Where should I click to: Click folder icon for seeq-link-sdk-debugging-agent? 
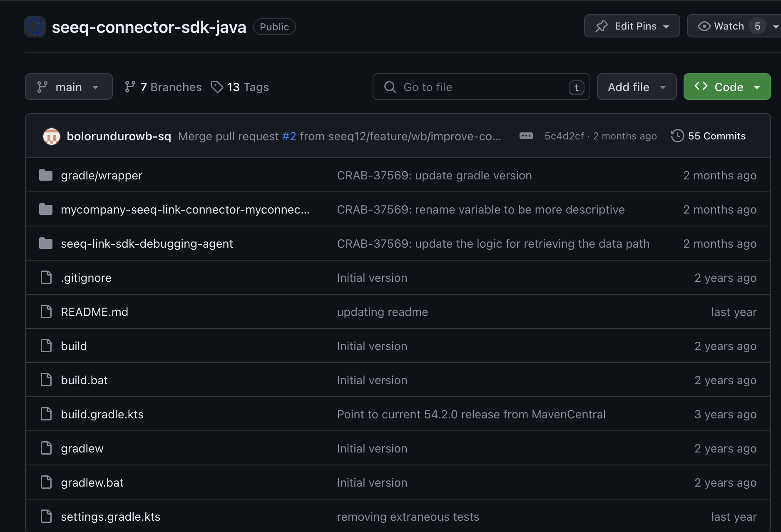(x=46, y=244)
